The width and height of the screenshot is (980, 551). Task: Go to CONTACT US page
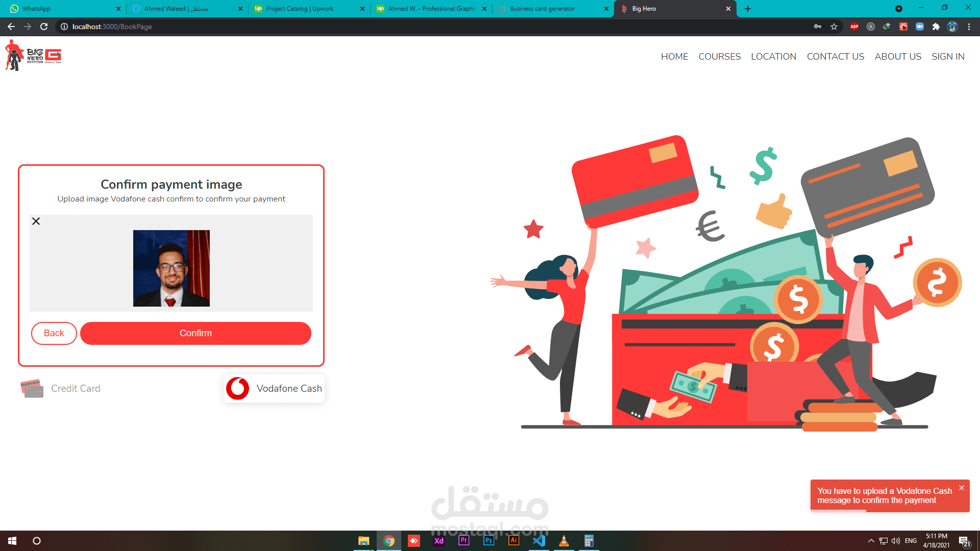(x=835, y=57)
